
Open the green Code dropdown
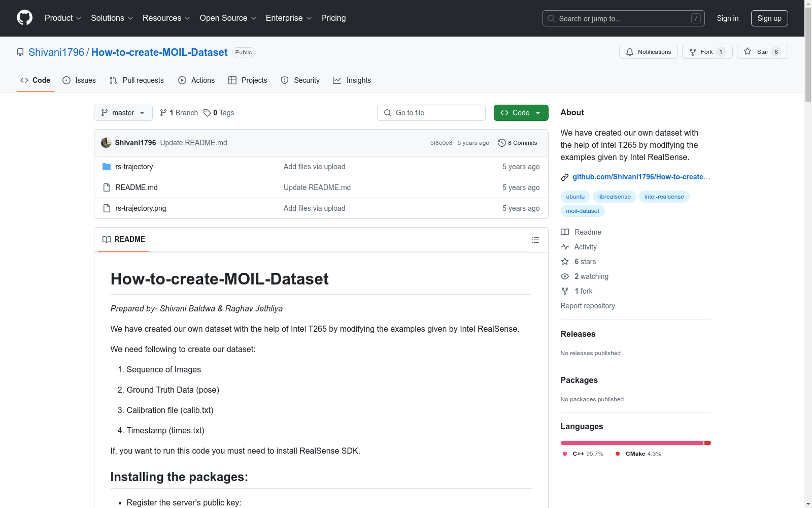521,113
